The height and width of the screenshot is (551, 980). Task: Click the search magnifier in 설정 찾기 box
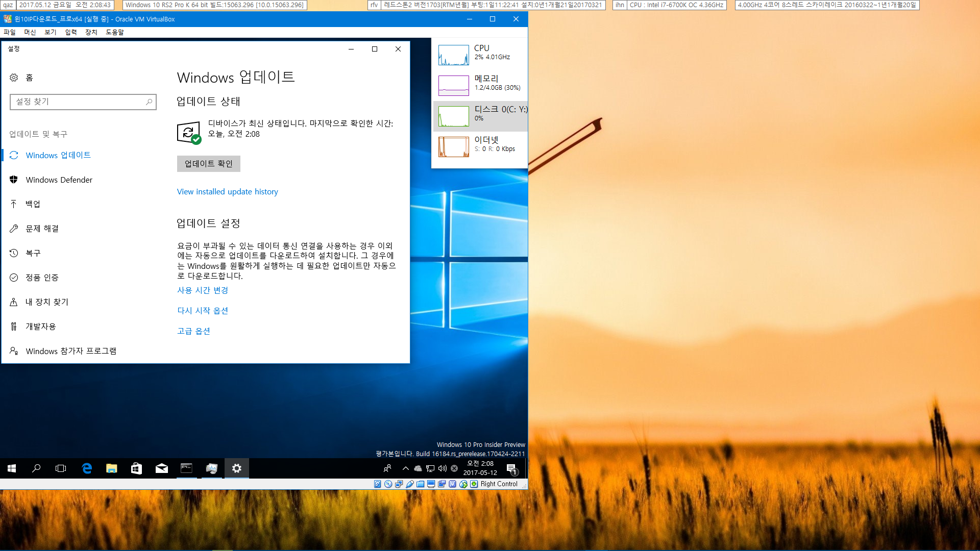(x=149, y=102)
